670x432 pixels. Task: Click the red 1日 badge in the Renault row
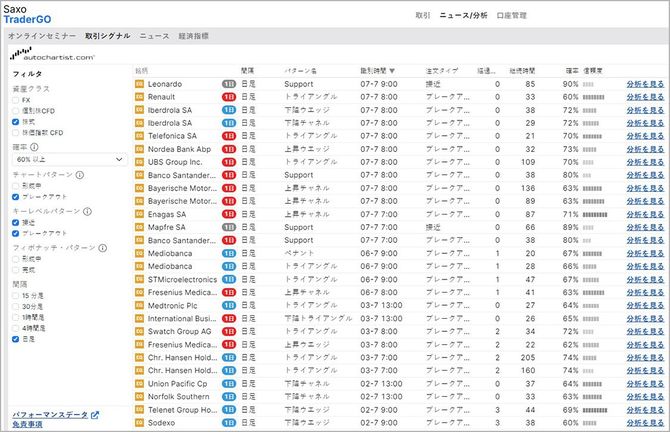[x=229, y=97]
